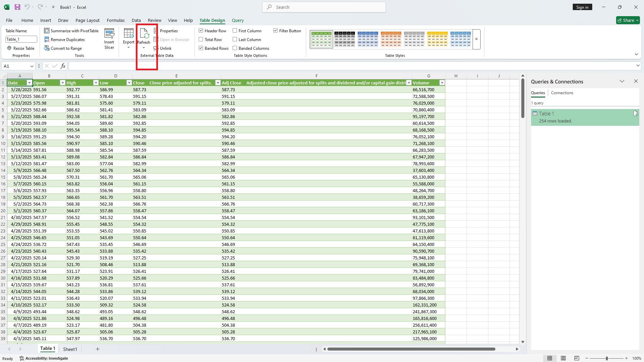Enable the Banded Columns checkbox

coord(235,48)
